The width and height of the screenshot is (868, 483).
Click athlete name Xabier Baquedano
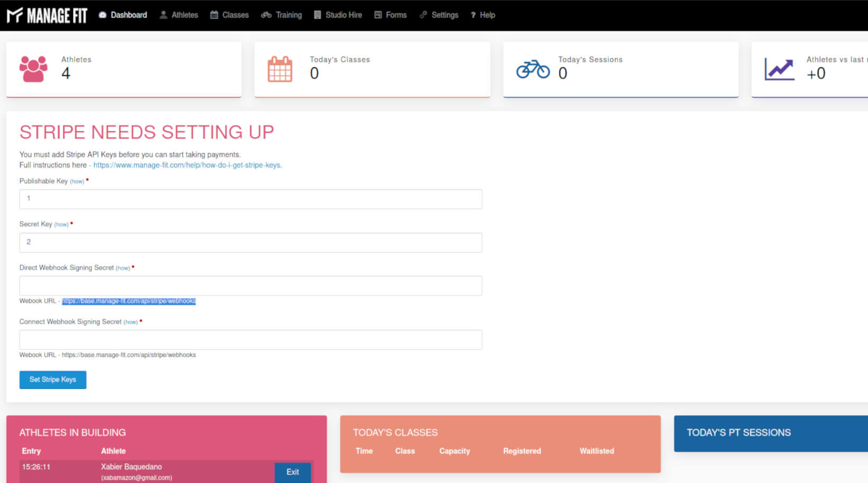pyautogui.click(x=131, y=467)
